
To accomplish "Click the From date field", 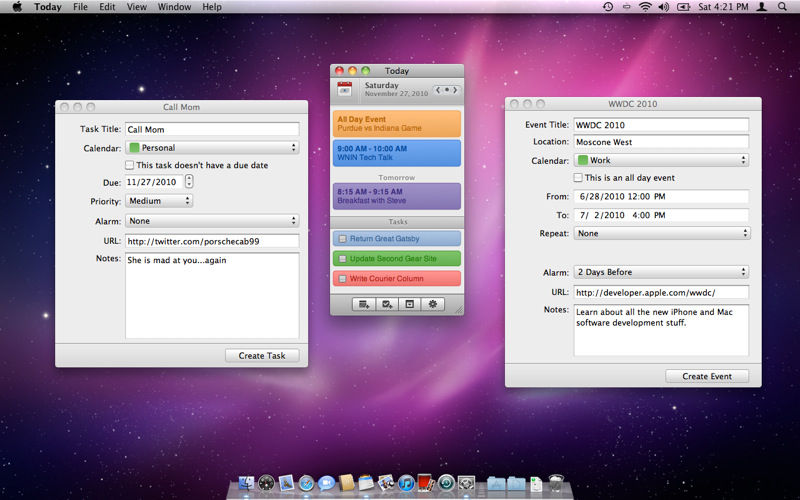I will point(661,196).
